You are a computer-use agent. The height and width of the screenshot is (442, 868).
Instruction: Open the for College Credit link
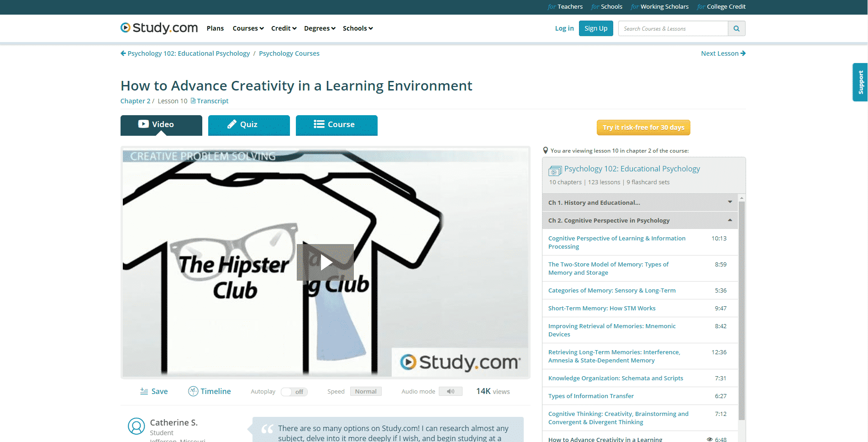pos(721,6)
